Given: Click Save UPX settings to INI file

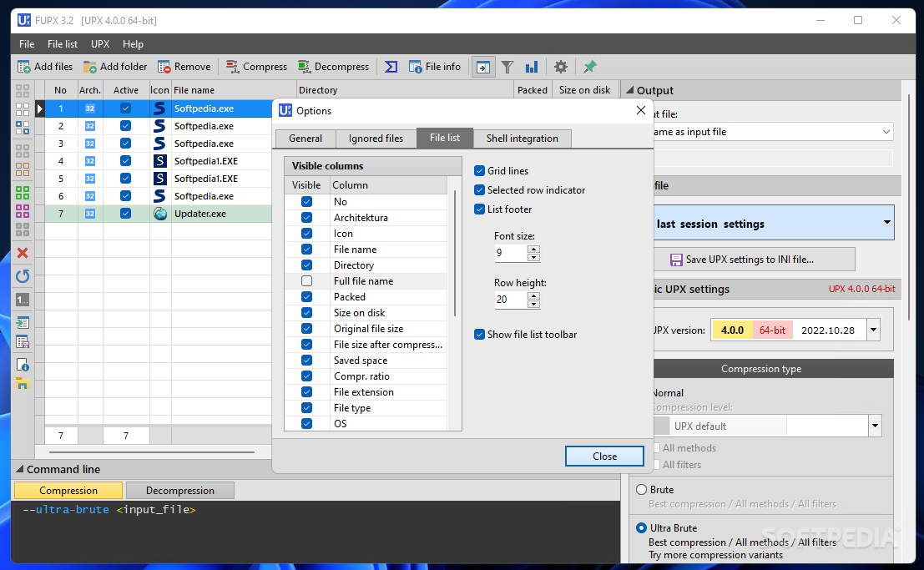Looking at the screenshot, I should [x=755, y=260].
